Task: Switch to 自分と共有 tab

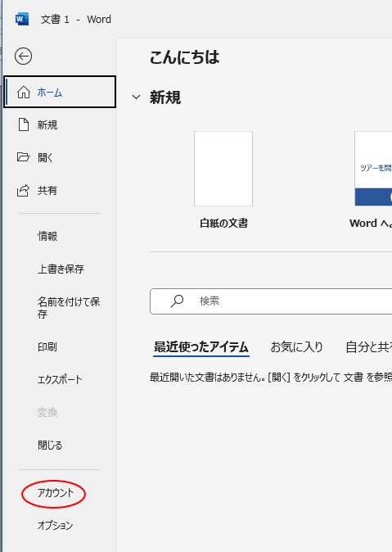Action: (368, 347)
